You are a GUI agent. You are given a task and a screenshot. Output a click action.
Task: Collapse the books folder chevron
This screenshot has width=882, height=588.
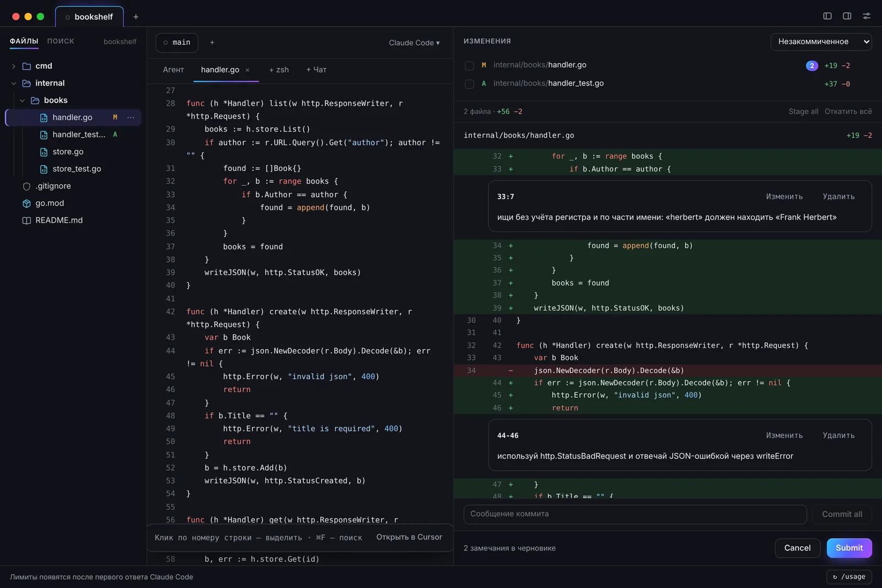pos(23,100)
